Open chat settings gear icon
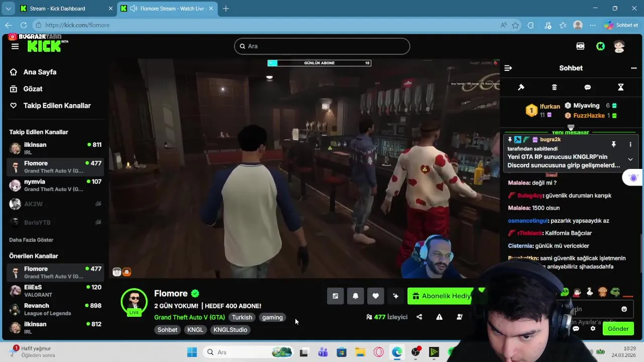The width and height of the screenshot is (644, 362). pos(593,329)
